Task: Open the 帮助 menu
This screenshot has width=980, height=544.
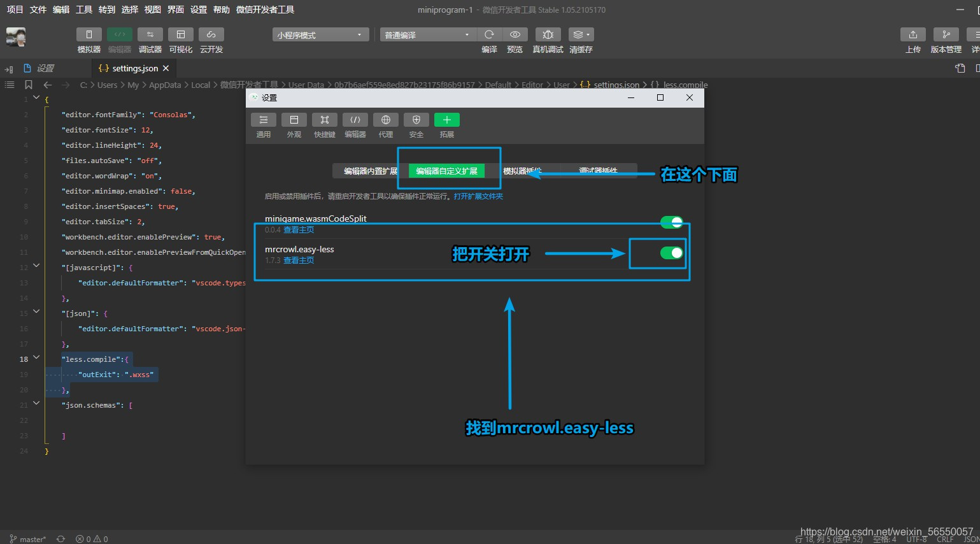Action: pos(222,10)
